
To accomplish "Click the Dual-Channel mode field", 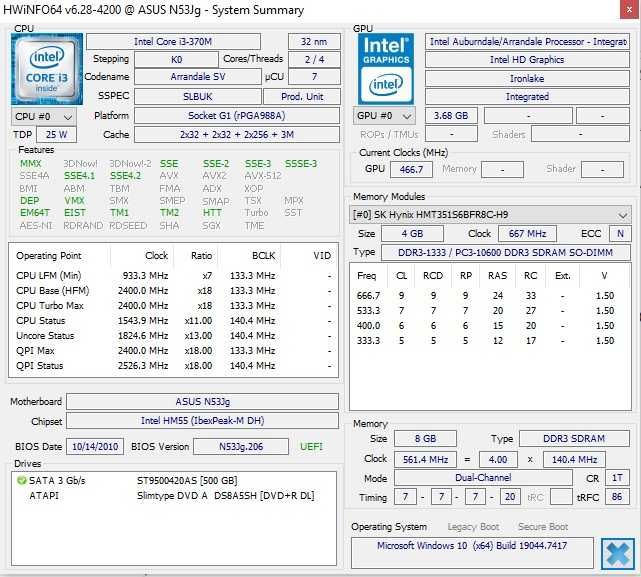I will [483, 478].
